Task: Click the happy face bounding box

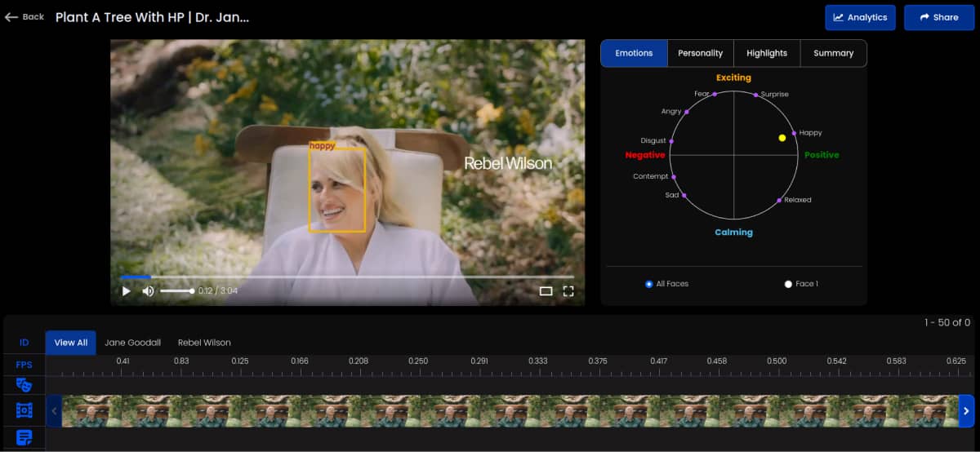Action: (x=336, y=189)
